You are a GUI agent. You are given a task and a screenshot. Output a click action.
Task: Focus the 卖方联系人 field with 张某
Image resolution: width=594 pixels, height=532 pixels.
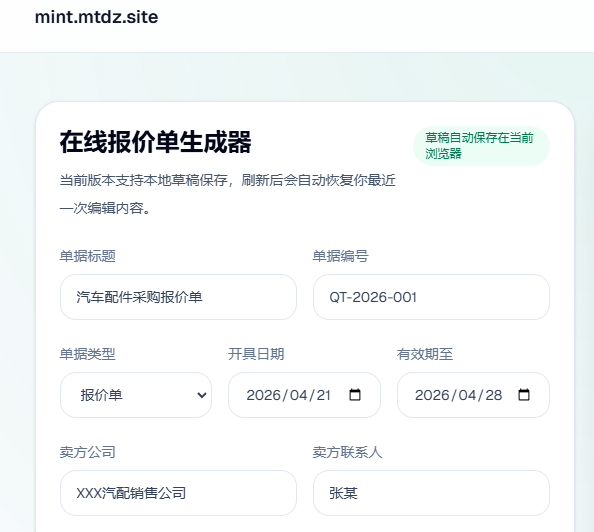[431, 493]
